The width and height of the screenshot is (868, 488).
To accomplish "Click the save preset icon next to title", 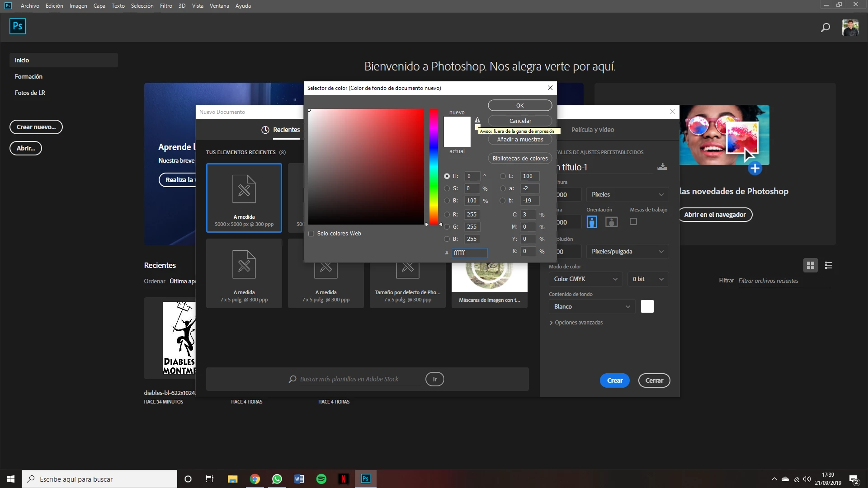I will click(662, 167).
